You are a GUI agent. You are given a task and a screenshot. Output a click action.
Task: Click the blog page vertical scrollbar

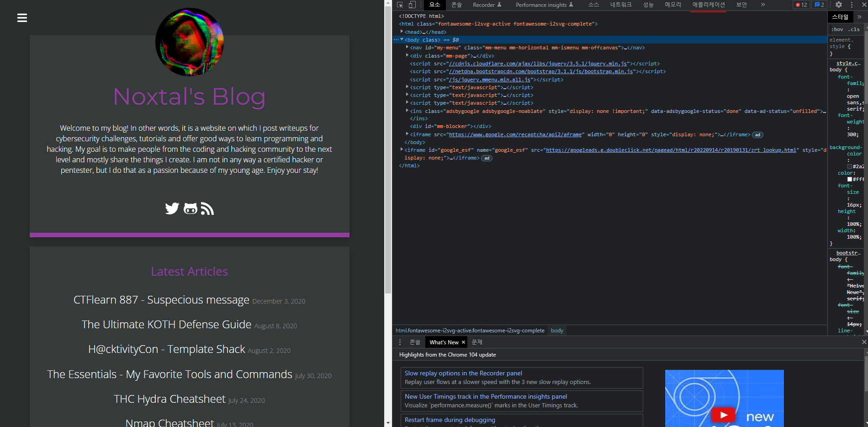point(388,151)
